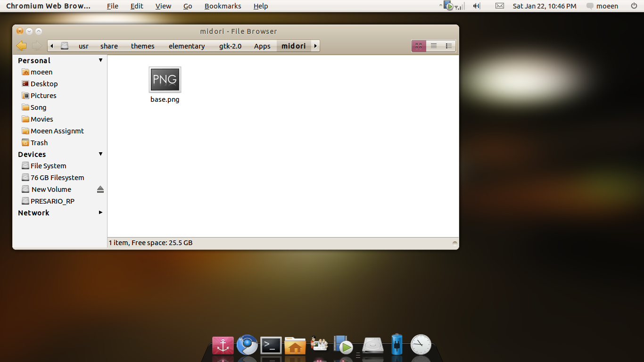
Task: Open Pictures folder in sidebar
Action: click(43, 96)
